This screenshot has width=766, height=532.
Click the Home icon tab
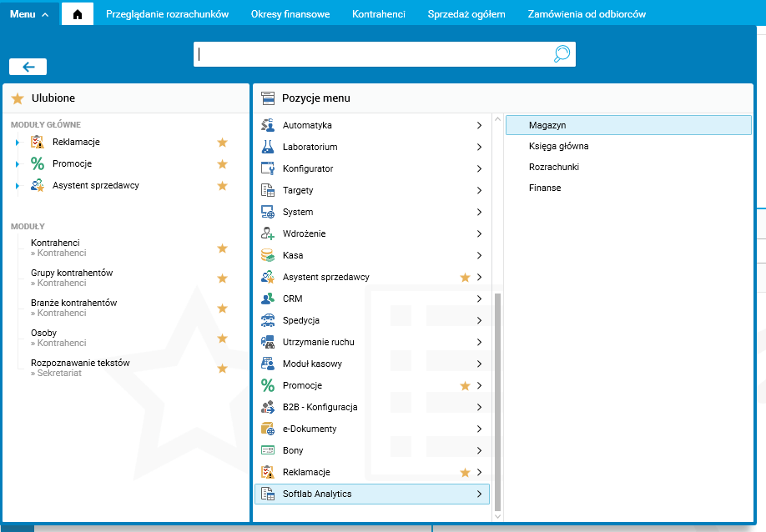pyautogui.click(x=78, y=14)
